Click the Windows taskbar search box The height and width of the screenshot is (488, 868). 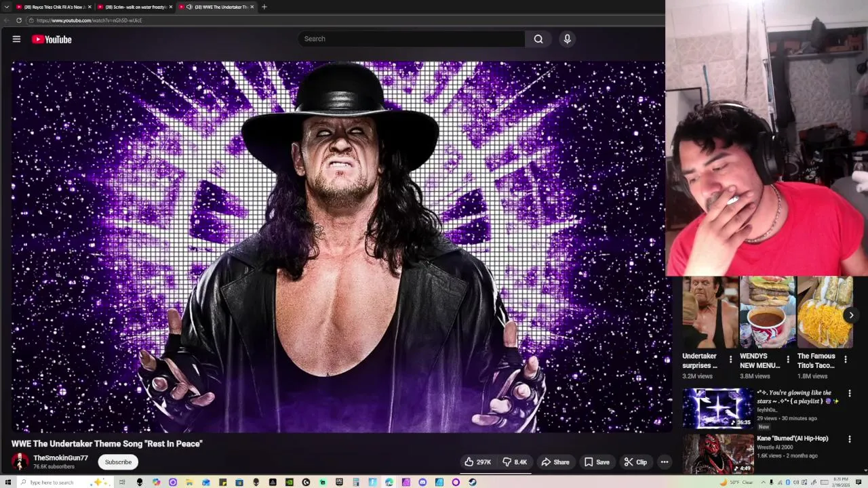coord(65,482)
